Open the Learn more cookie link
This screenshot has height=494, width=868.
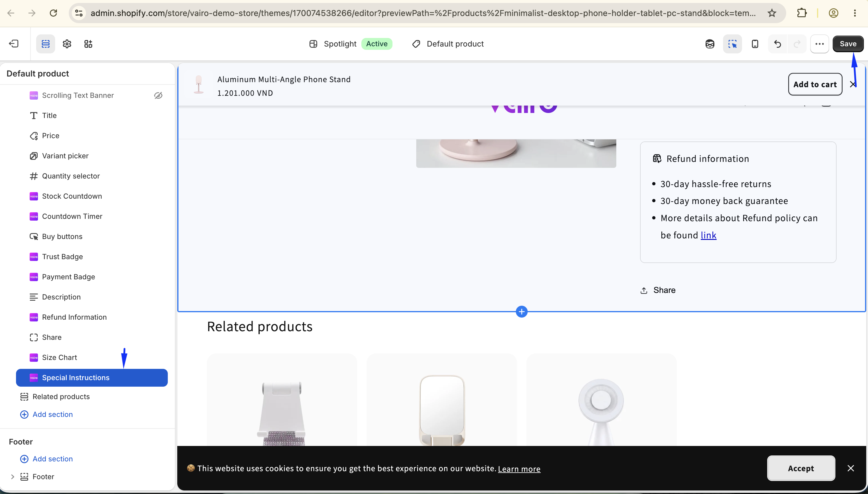519,469
